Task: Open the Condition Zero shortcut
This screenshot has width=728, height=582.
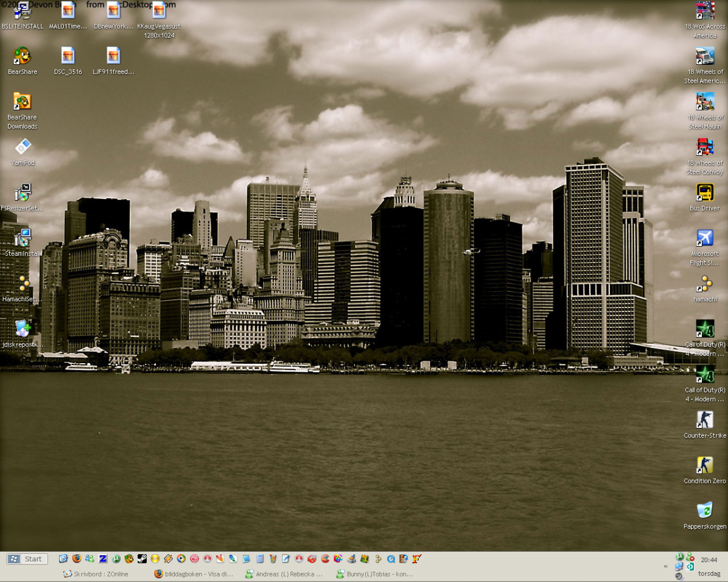Action: point(704,465)
